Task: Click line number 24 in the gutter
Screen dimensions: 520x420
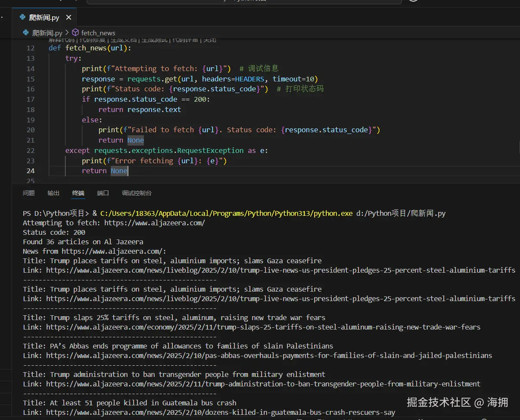Action: tap(30, 171)
